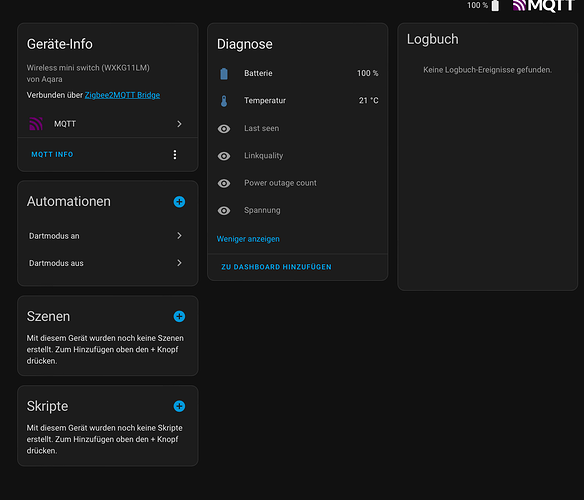Image resolution: width=584 pixels, height=500 pixels.
Task: Click the battery status icon at top
Action: (495, 6)
